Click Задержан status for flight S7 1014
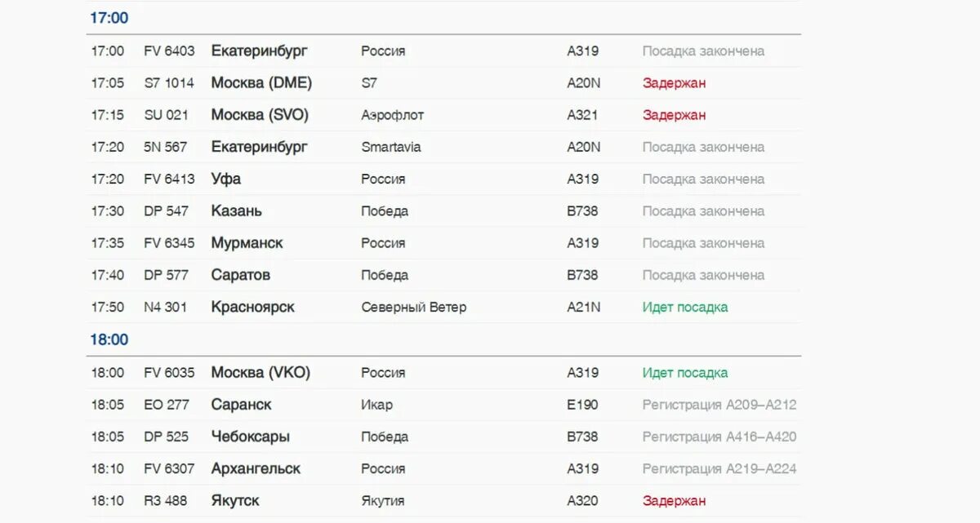Image resolution: width=980 pixels, height=523 pixels. point(675,82)
